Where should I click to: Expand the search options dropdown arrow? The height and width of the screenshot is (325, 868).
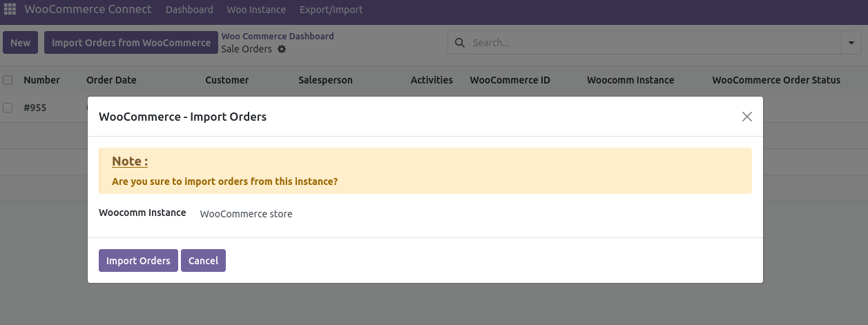tap(850, 43)
